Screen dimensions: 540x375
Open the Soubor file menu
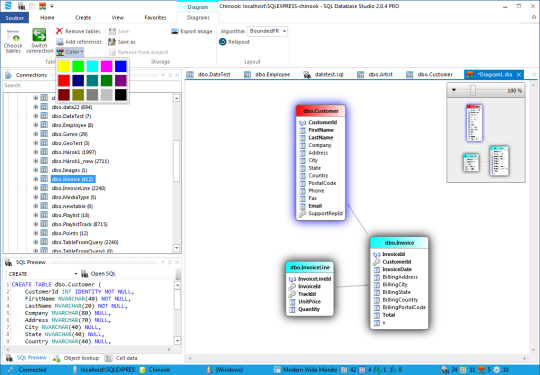[14, 18]
